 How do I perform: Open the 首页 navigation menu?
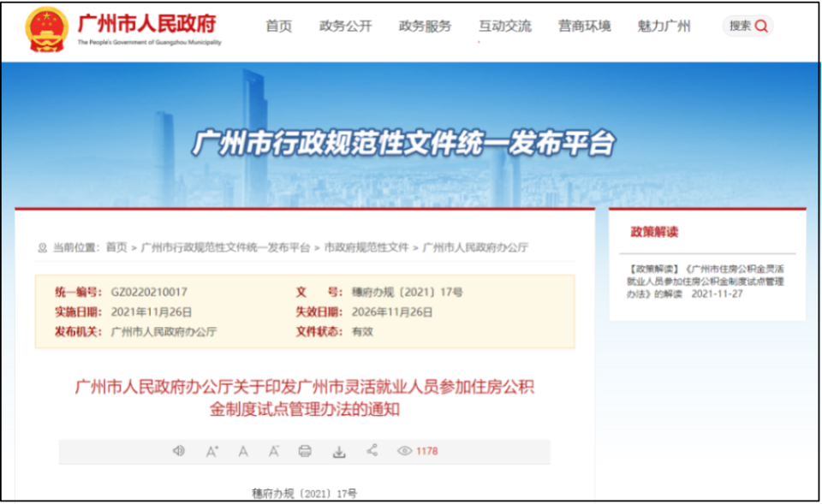279,27
